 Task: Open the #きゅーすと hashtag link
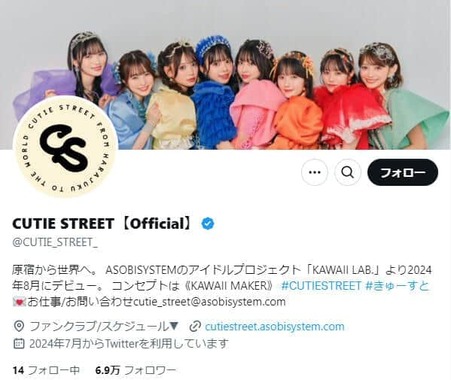pos(397,286)
